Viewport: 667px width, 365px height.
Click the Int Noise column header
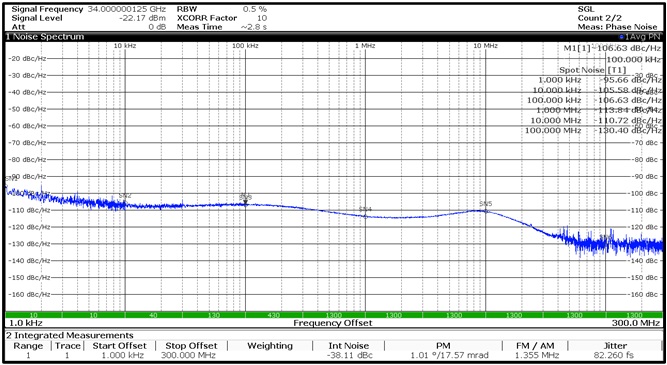348,346
